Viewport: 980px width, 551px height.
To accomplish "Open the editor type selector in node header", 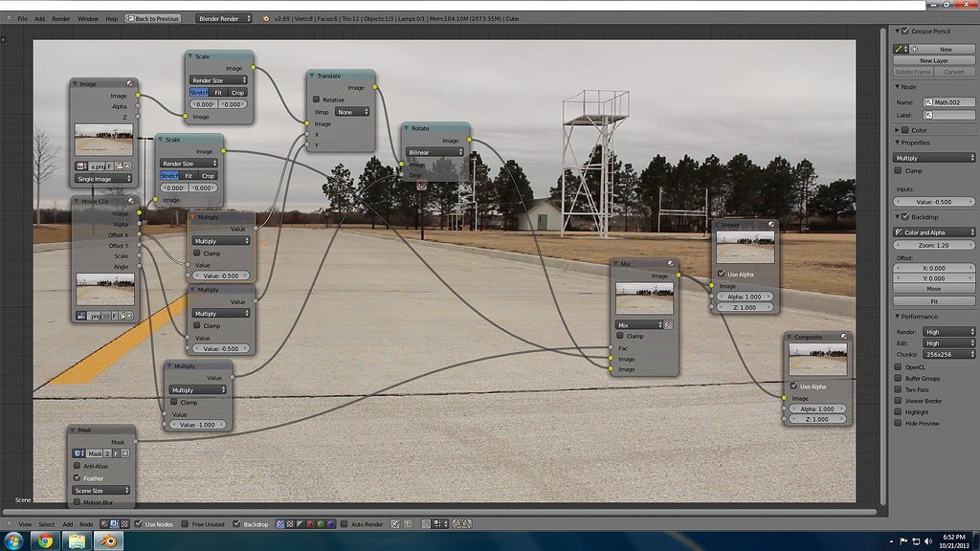I will [x=10, y=524].
